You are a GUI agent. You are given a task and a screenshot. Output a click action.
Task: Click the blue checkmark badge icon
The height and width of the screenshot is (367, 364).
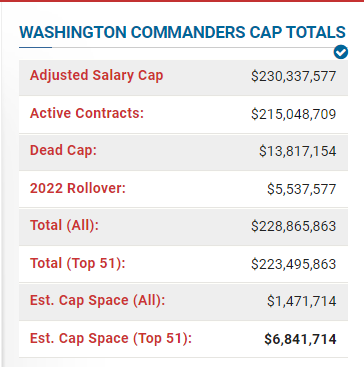point(341,52)
